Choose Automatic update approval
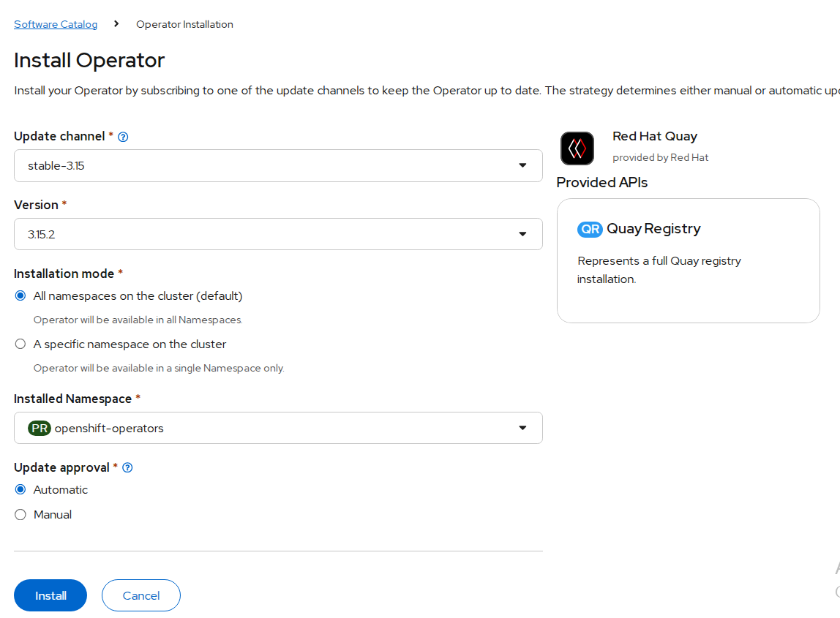840x618 pixels. pos(20,490)
